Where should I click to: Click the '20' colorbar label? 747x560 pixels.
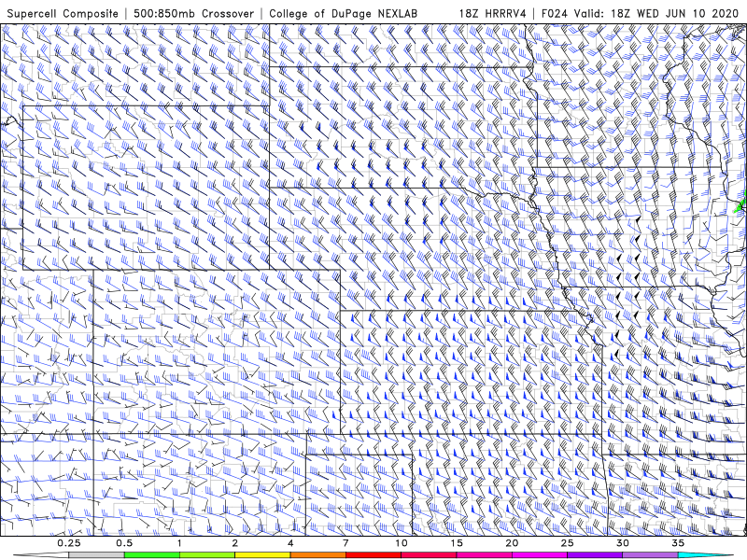tap(512, 543)
